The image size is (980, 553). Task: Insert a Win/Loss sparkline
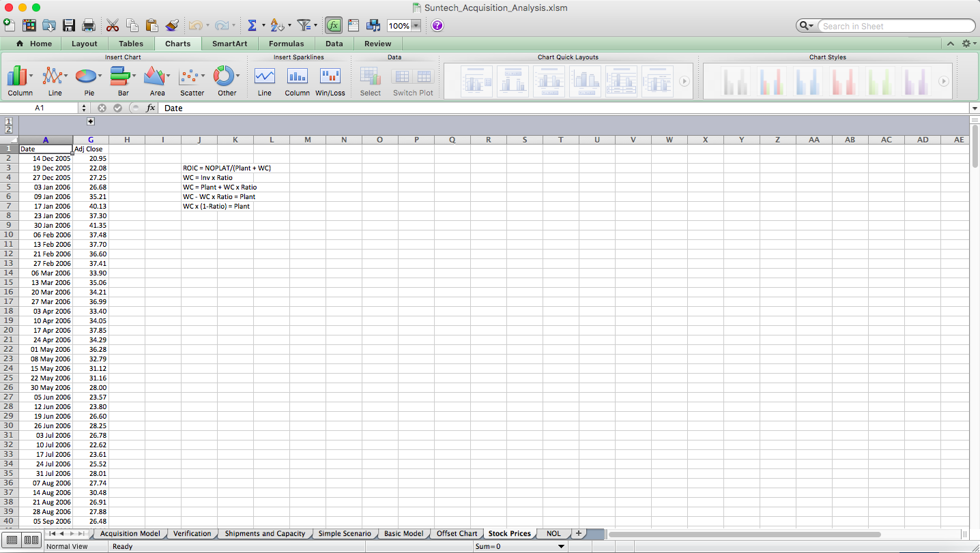(x=330, y=76)
